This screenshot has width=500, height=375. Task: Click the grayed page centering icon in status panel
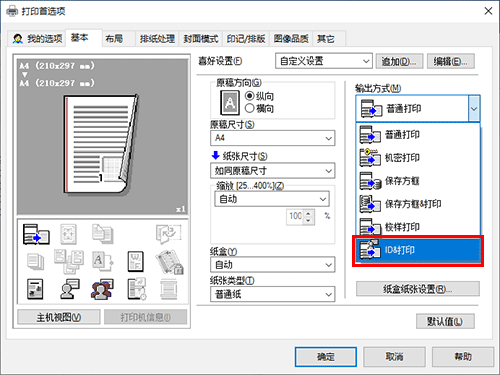[x=68, y=234]
